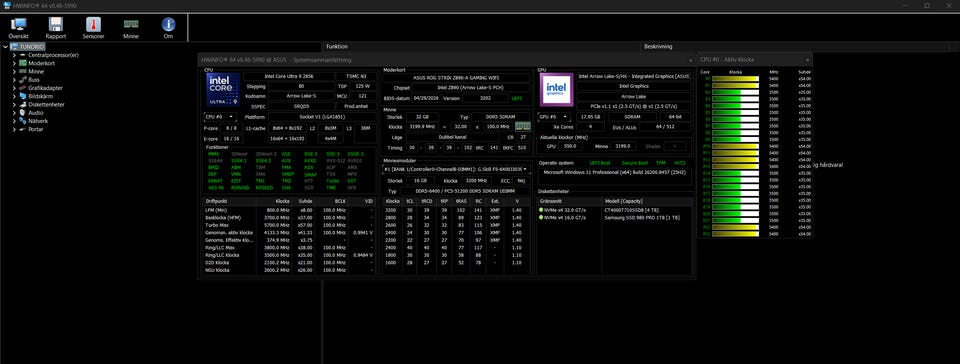
Task: Click the Portar port tree icon
Action: tap(23, 129)
